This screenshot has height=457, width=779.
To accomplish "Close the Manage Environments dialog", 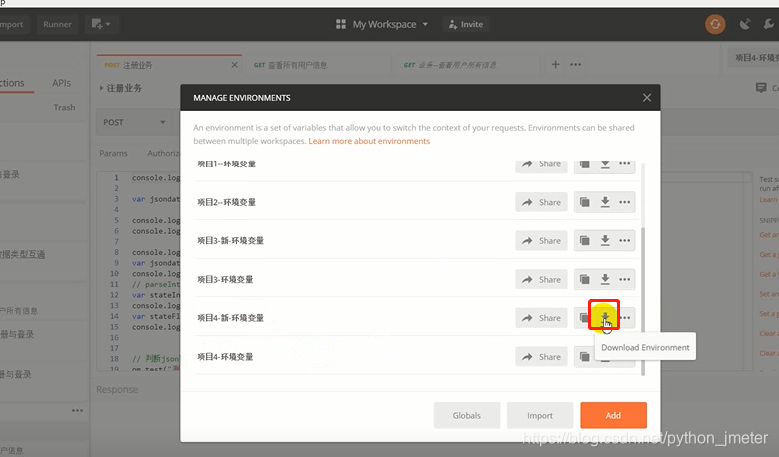I will click(646, 98).
